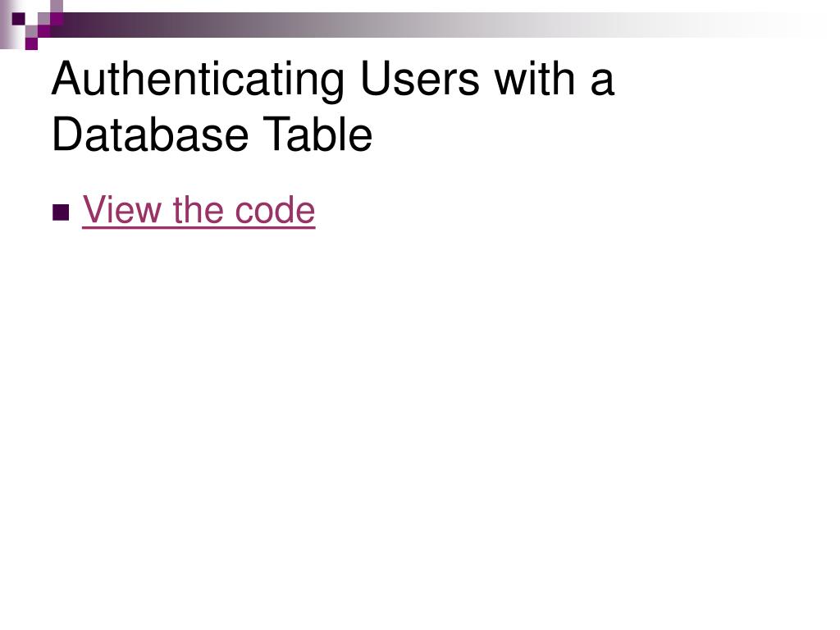840x630 pixels.
Task: Click the word 'Table' in the title
Action: tap(317, 134)
